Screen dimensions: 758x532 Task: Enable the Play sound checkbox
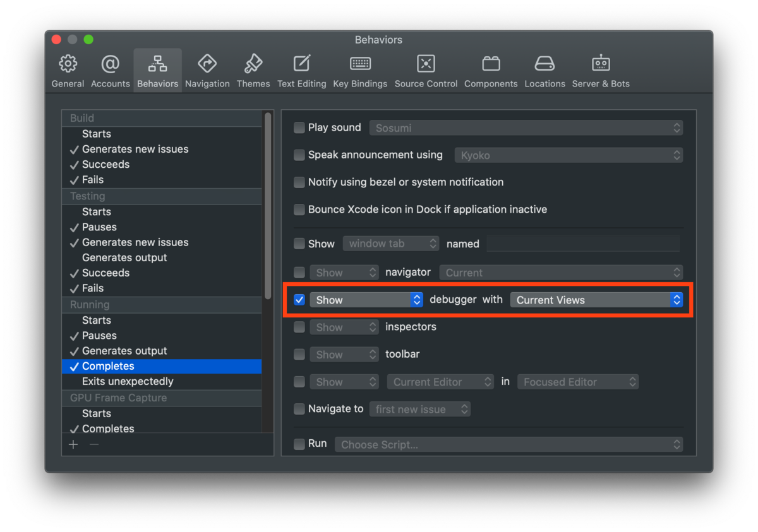[x=299, y=127]
